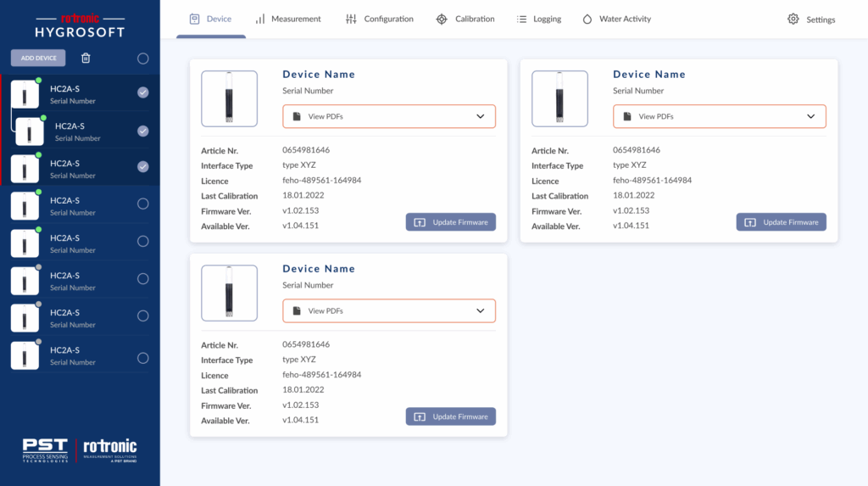Screen dimensions: 868x486
Task: Open the Calibration tab
Action: point(465,19)
